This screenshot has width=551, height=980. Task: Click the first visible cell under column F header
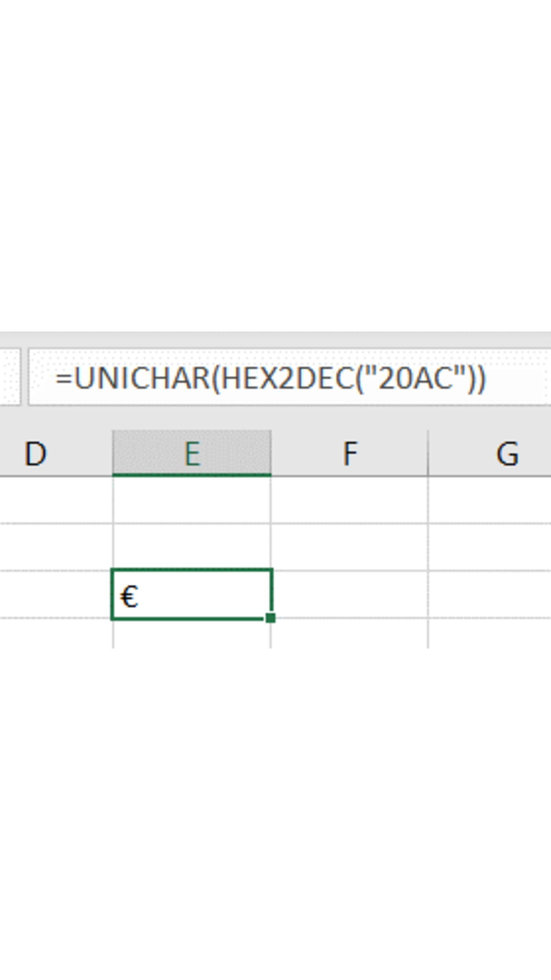(x=350, y=500)
